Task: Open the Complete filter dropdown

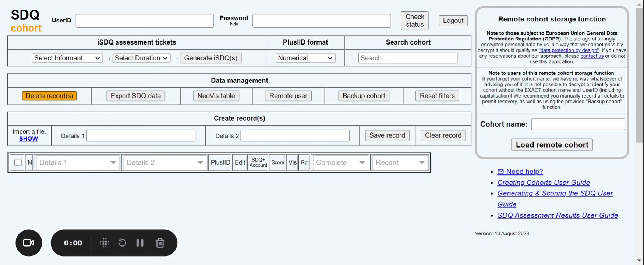Action: click(340, 162)
